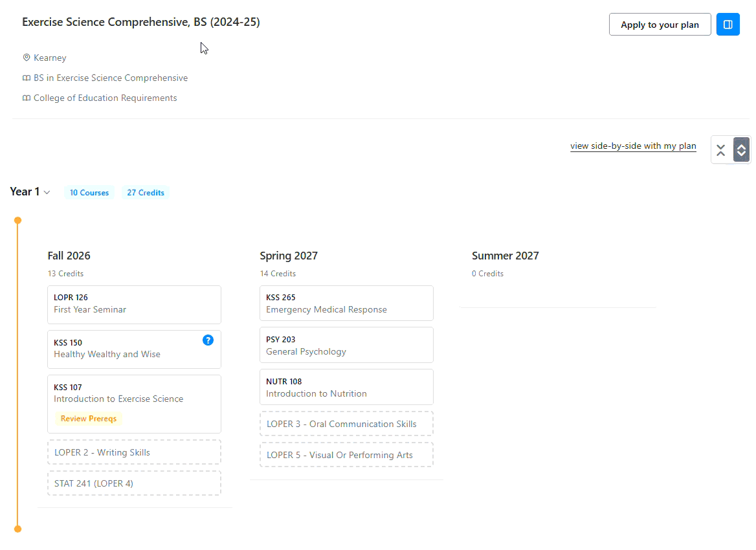Click the orange timeline dot above Fall 2026
This screenshot has width=756, height=550.
point(18,220)
